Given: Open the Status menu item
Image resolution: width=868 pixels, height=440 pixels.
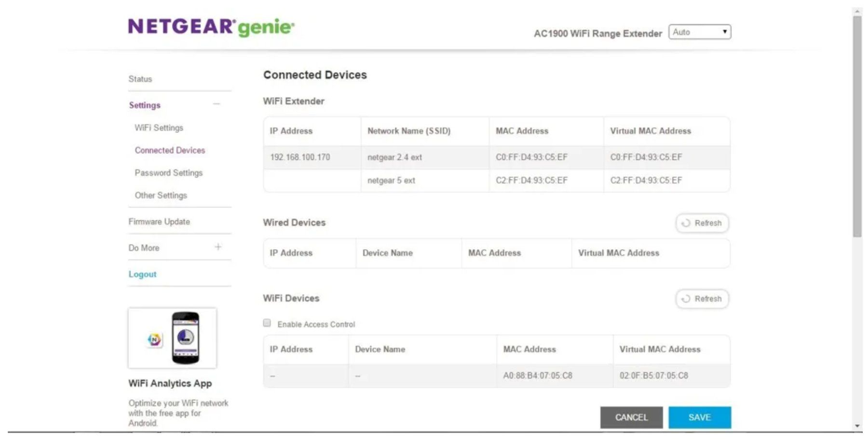Looking at the screenshot, I should 140,79.
